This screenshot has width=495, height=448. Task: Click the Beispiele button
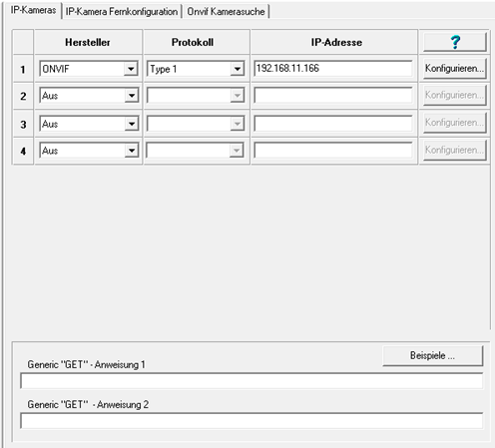click(x=432, y=355)
